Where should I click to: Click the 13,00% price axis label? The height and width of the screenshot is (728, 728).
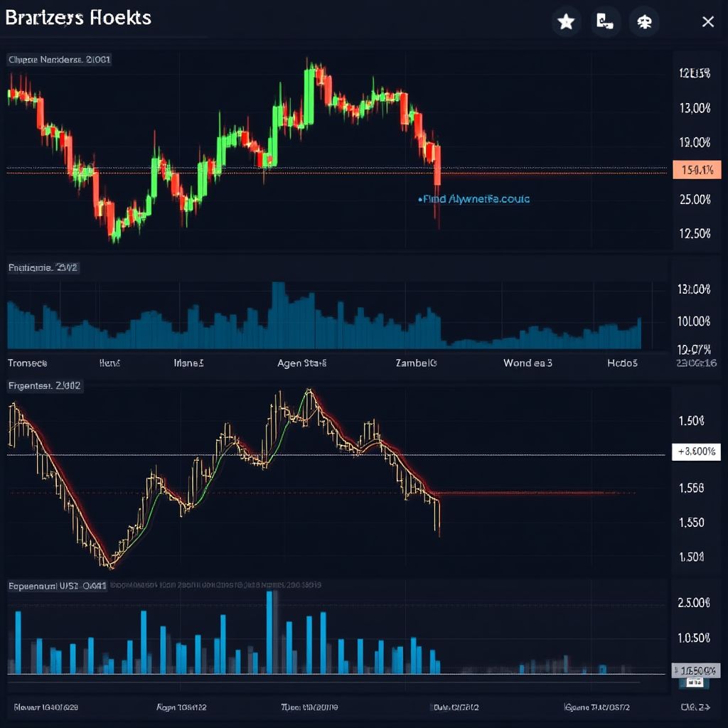coord(695,108)
